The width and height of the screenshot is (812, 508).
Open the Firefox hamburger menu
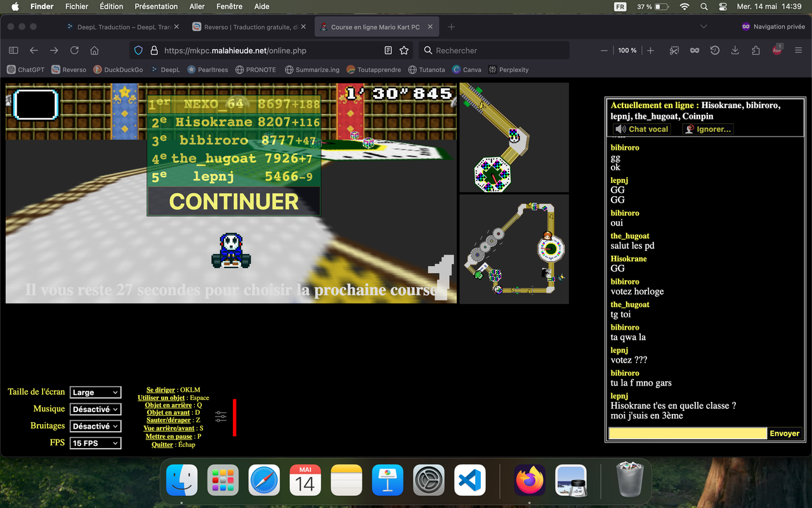(799, 50)
